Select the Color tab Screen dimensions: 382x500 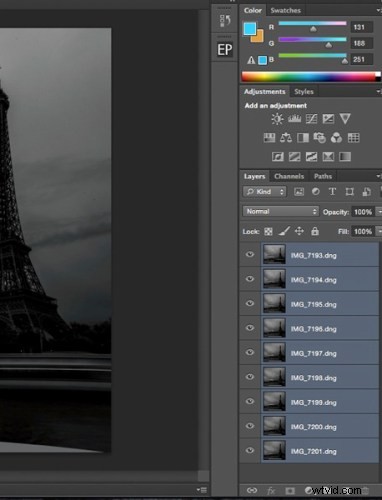253,10
